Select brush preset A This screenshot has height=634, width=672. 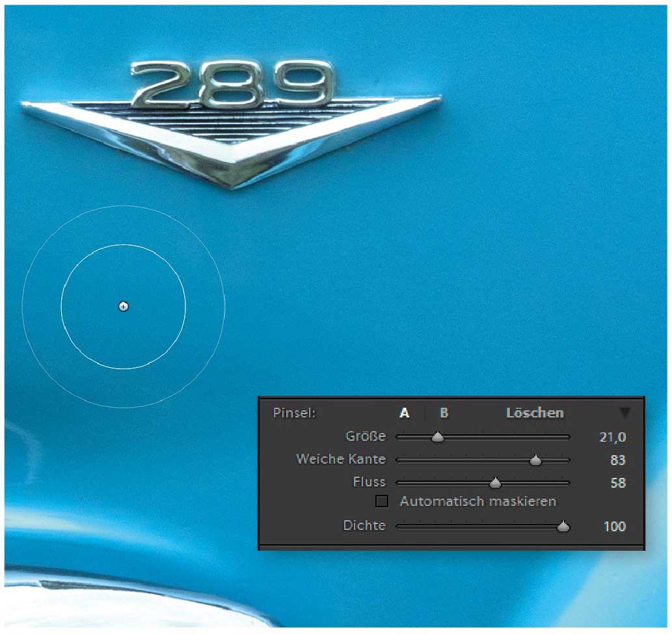[x=404, y=413]
